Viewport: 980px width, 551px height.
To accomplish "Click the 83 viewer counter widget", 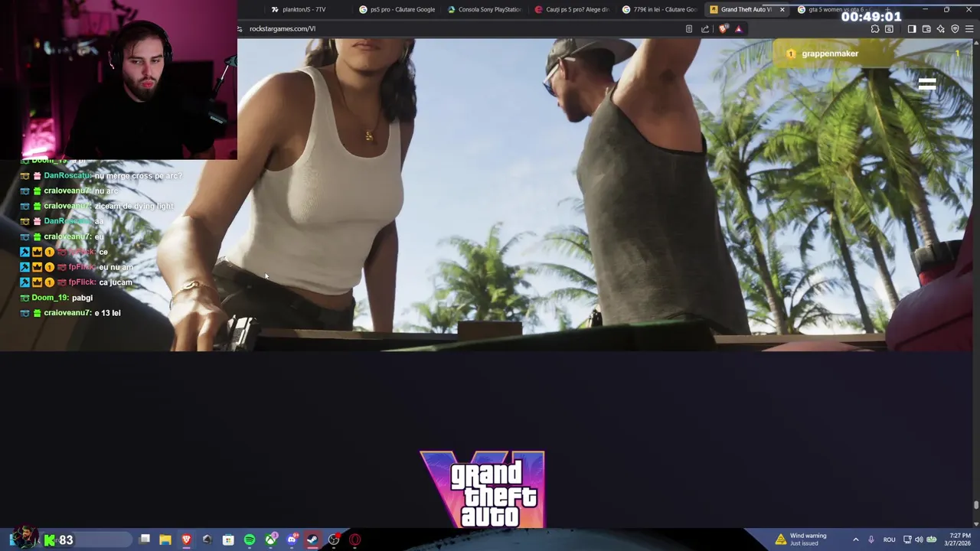I will [60, 540].
